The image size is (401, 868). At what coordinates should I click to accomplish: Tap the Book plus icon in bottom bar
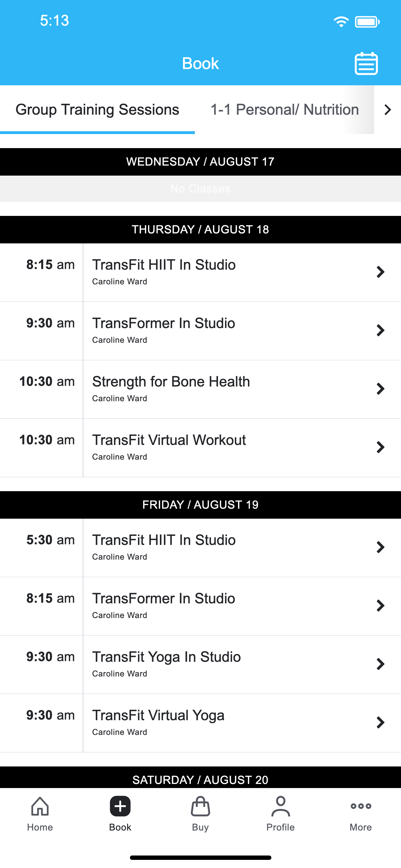click(120, 806)
